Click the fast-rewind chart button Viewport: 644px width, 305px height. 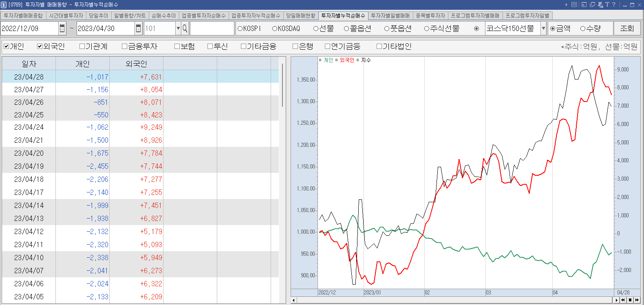tap(623, 300)
